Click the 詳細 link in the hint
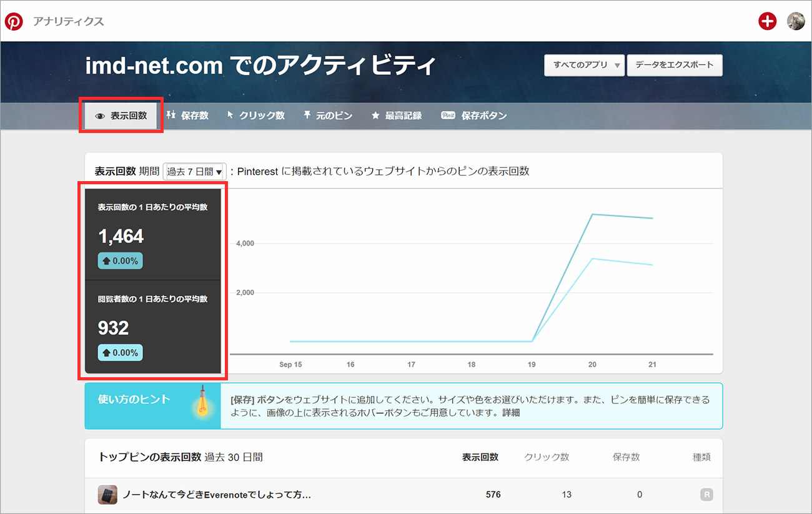Viewport: 812px width, 514px height. pyautogui.click(x=511, y=413)
